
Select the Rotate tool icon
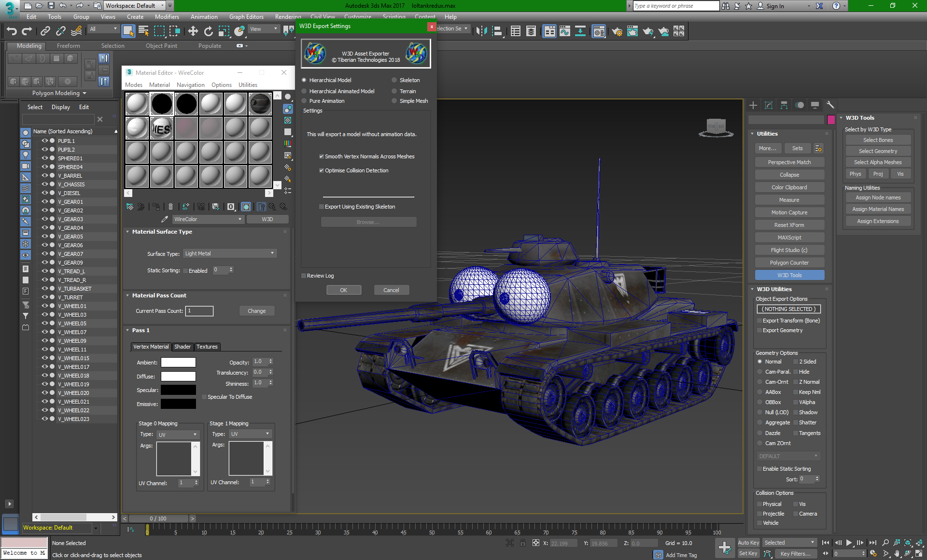click(x=208, y=31)
